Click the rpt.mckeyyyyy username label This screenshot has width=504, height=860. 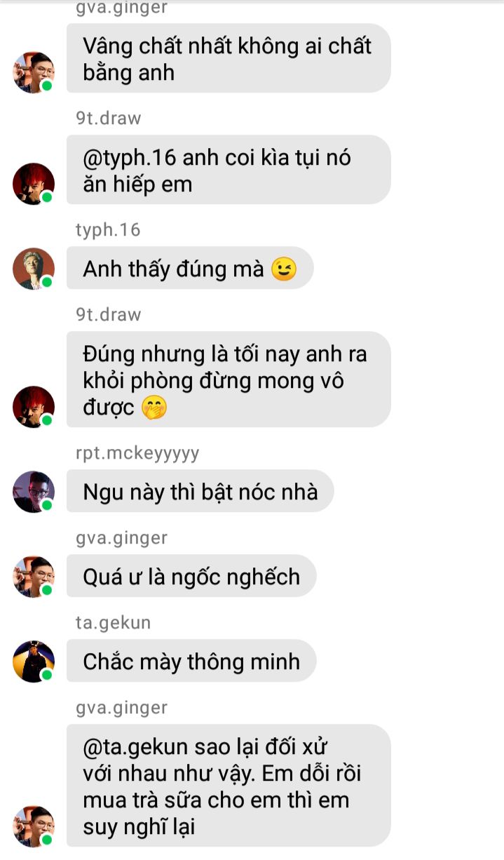pos(137,453)
